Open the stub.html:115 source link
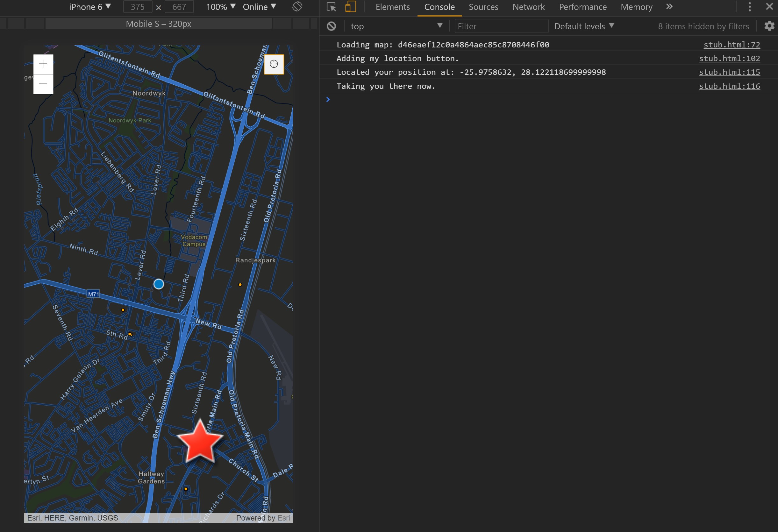The height and width of the screenshot is (532, 778). [729, 72]
